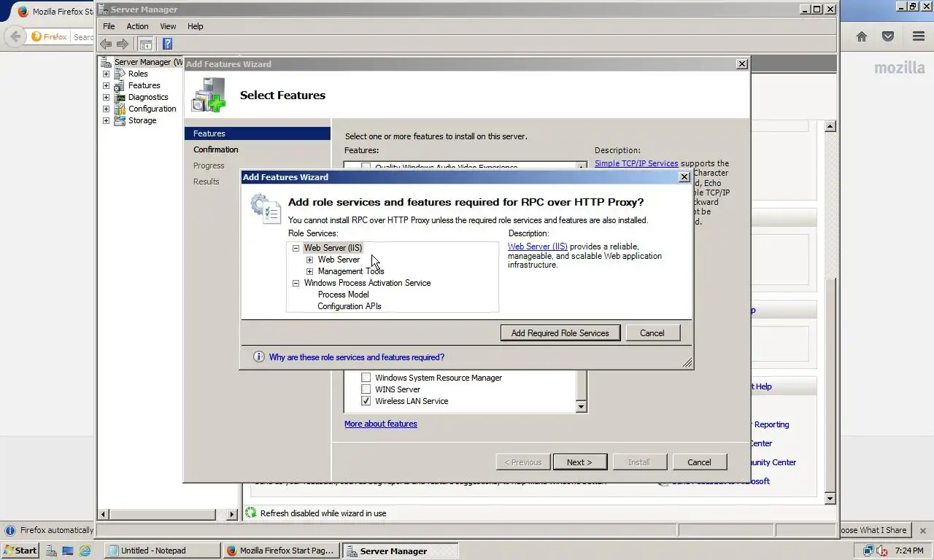934x560 pixels.
Task: Click the muted volume tray icon
Action: [x=881, y=551]
